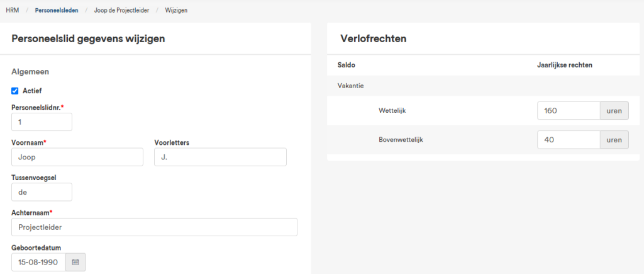The image size is (644, 274).
Task: Edit the Wettelijk hours field showing 160
Action: tap(569, 111)
